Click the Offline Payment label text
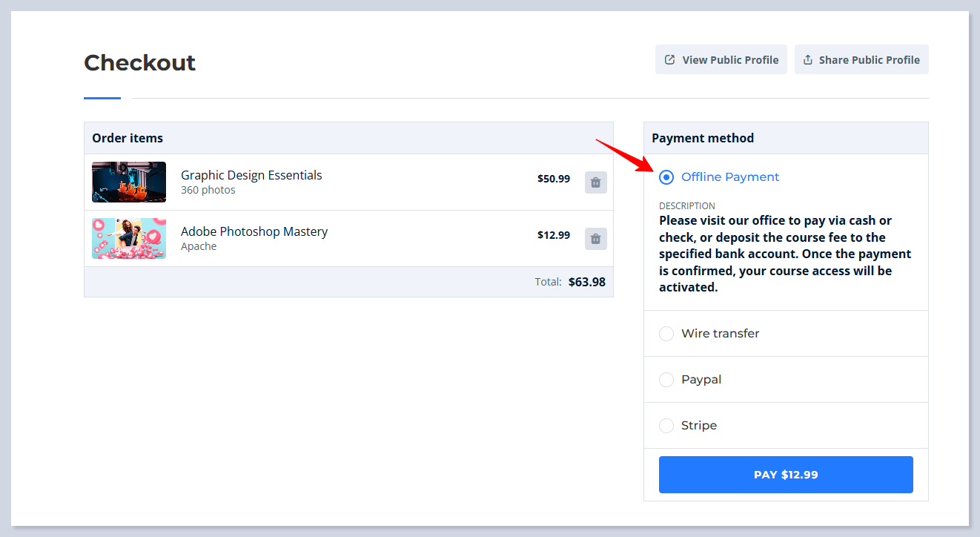Screen dimensions: 980x537 point(730,177)
